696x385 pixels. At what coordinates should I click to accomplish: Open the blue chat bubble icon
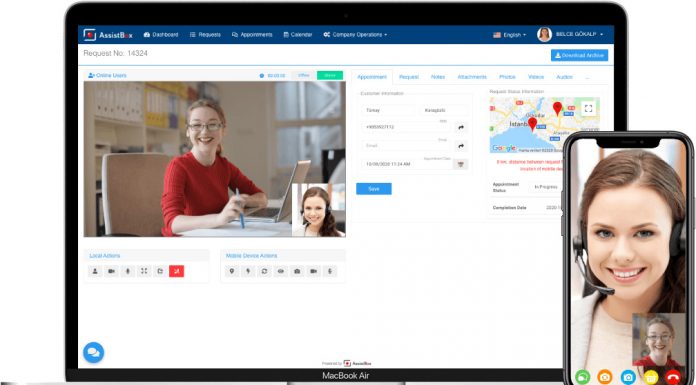pyautogui.click(x=94, y=353)
